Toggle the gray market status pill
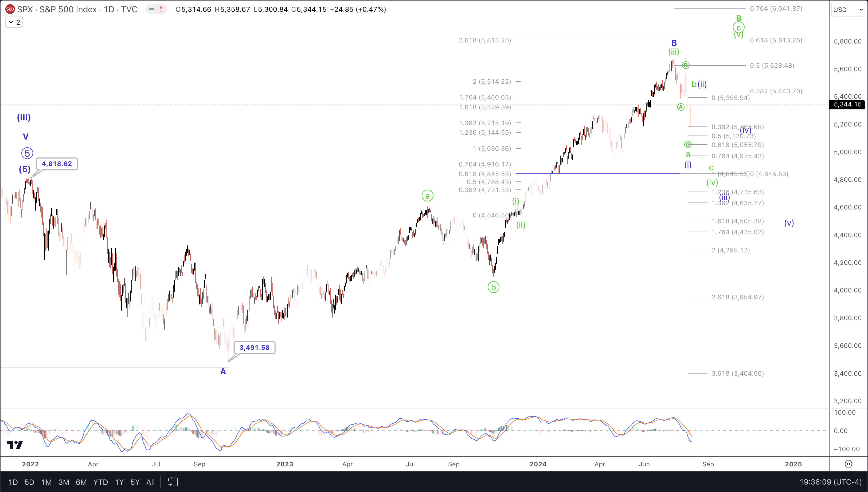 point(151,9)
